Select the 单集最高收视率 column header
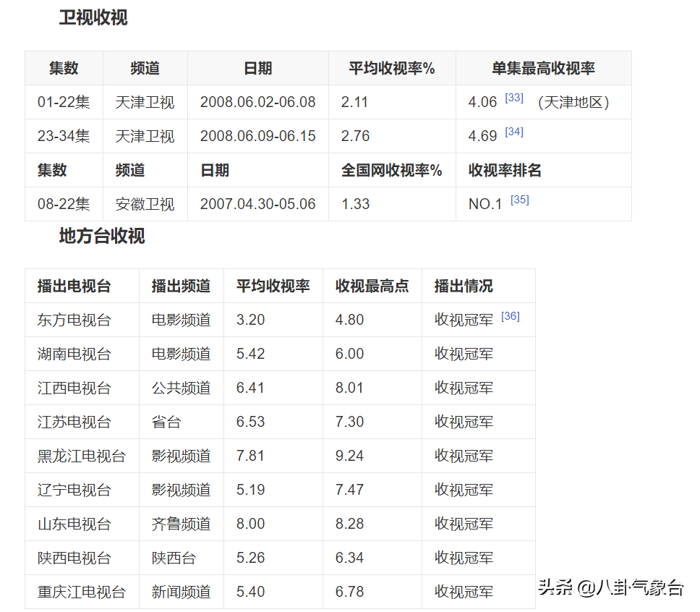Viewport: 700px width, 612px height. [543, 69]
